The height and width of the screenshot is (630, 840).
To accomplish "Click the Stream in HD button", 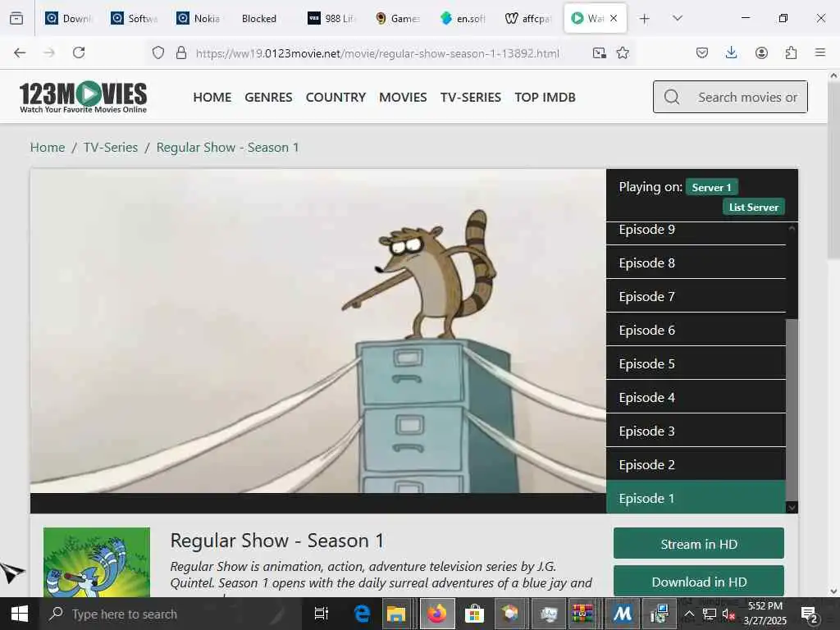I will pos(699,544).
